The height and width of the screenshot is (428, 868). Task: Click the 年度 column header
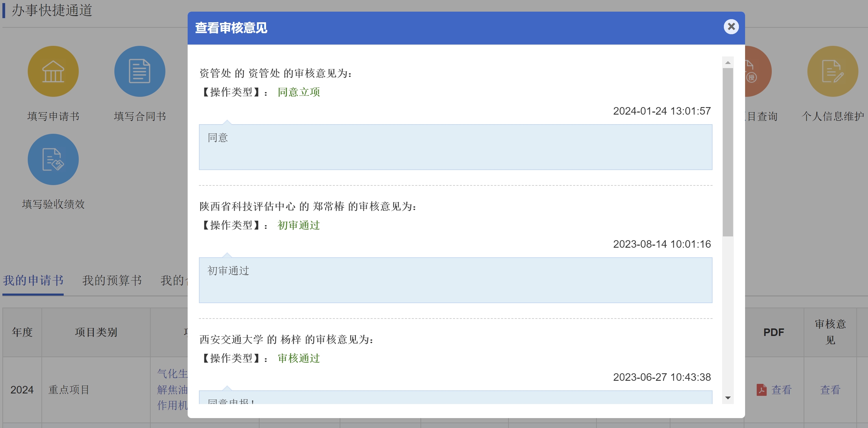[22, 332]
